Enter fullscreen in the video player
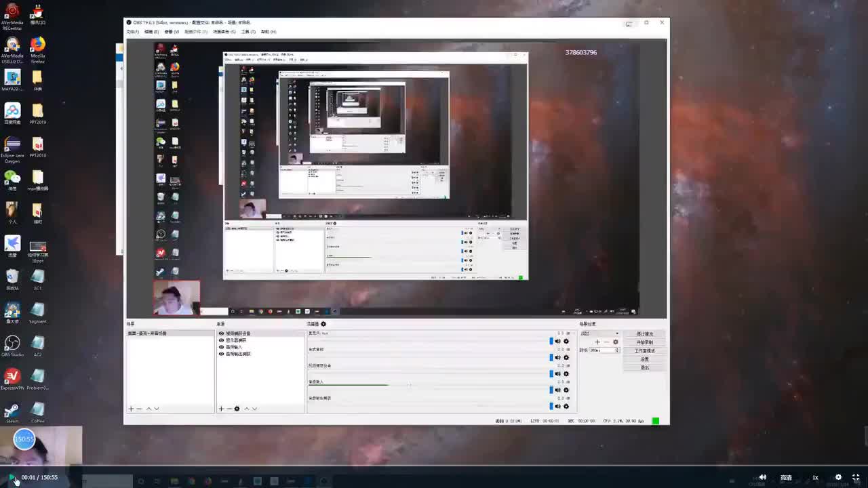Viewport: 868px width, 488px height. tap(856, 477)
